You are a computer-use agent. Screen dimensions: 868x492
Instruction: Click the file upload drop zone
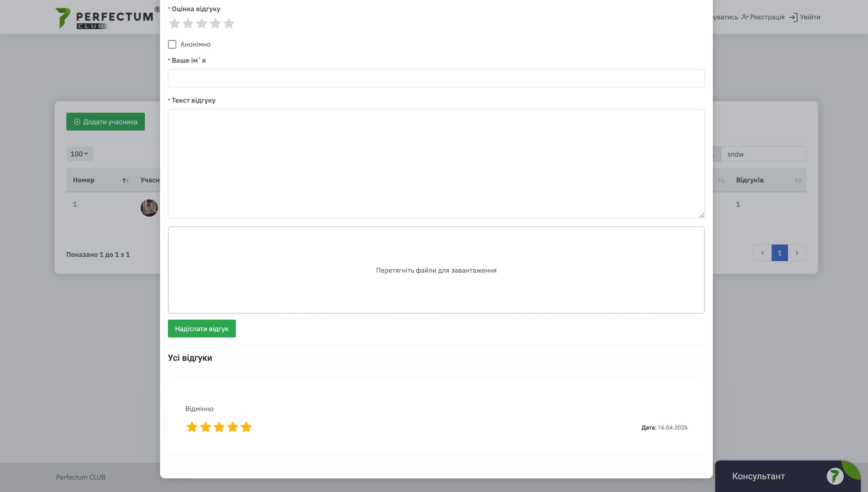point(436,270)
